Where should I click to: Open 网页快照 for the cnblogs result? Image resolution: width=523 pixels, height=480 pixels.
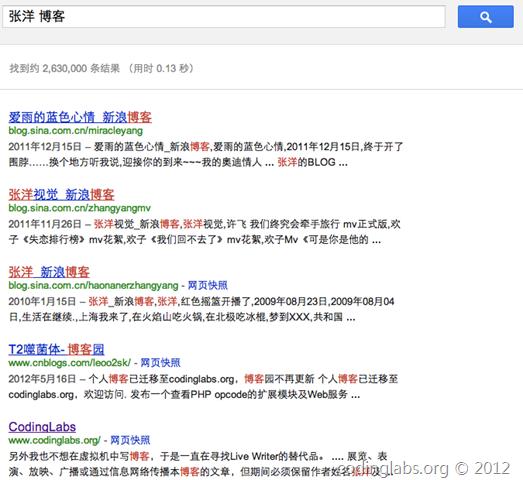(160, 363)
